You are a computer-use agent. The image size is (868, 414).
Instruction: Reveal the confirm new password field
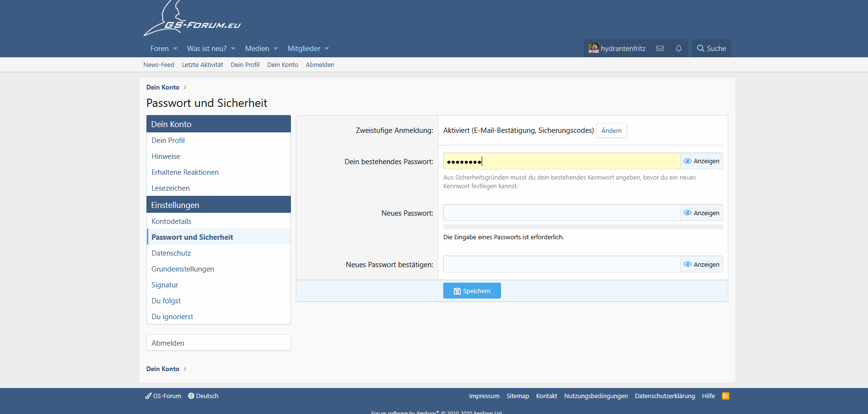pos(701,264)
